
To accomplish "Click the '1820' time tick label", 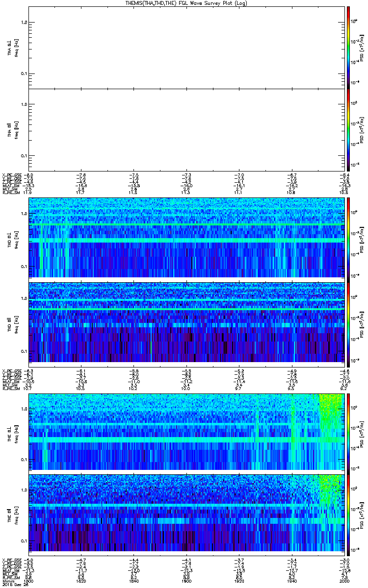I will [81, 581].
